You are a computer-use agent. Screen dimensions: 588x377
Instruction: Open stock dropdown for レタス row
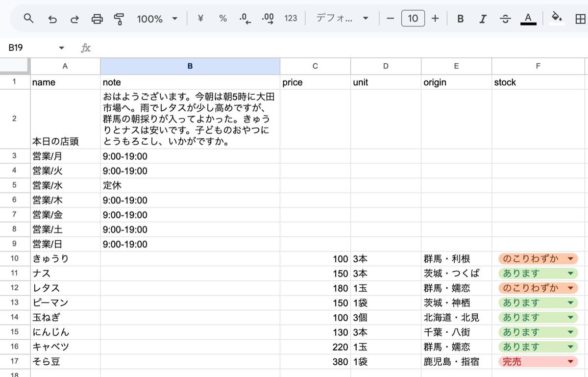click(x=570, y=288)
